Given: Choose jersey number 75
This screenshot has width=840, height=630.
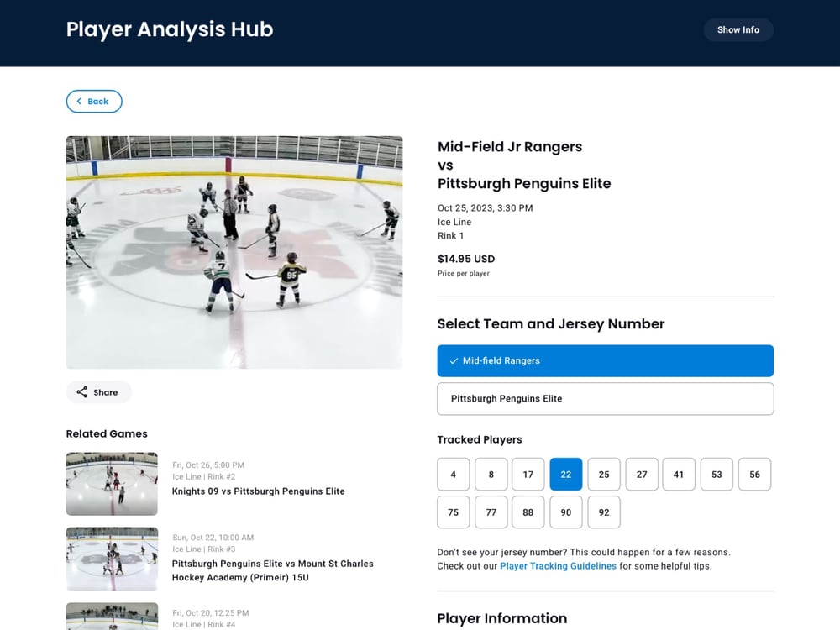Looking at the screenshot, I should pyautogui.click(x=454, y=512).
